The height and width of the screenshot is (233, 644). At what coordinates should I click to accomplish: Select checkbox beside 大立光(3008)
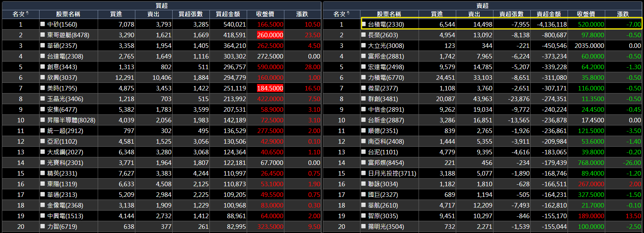[x=363, y=45]
